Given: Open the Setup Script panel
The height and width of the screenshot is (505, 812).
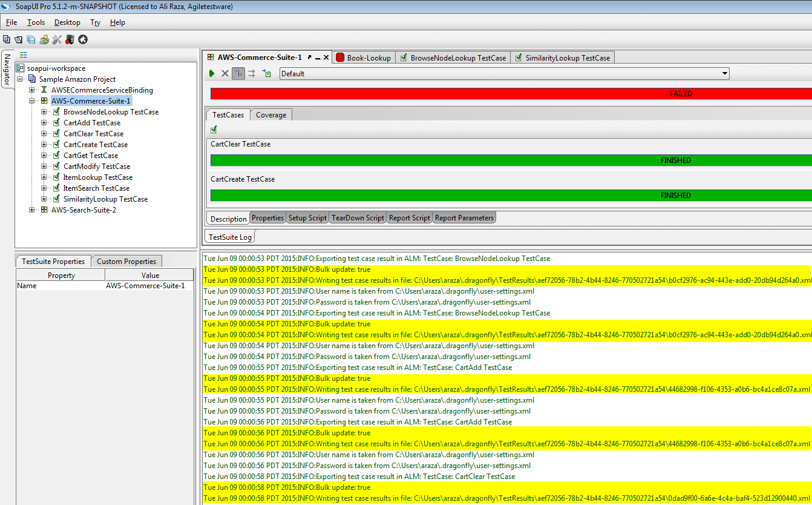Looking at the screenshot, I should click(x=307, y=218).
